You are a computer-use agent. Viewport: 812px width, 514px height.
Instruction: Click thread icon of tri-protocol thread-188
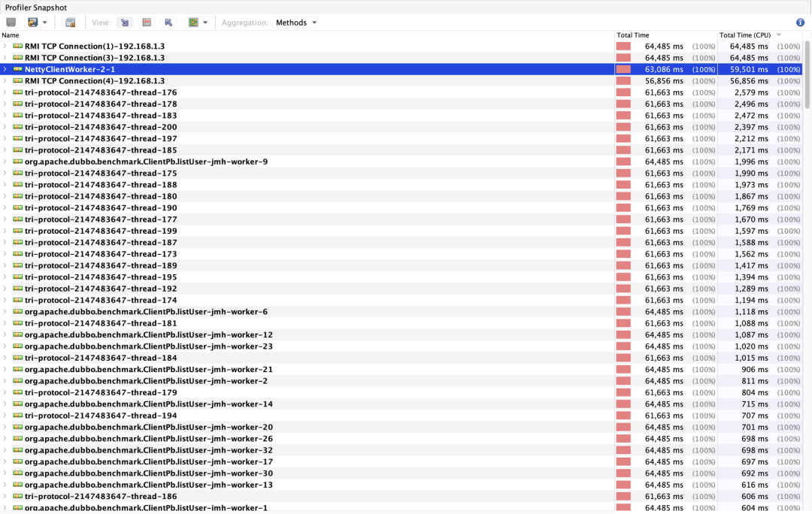click(x=17, y=185)
